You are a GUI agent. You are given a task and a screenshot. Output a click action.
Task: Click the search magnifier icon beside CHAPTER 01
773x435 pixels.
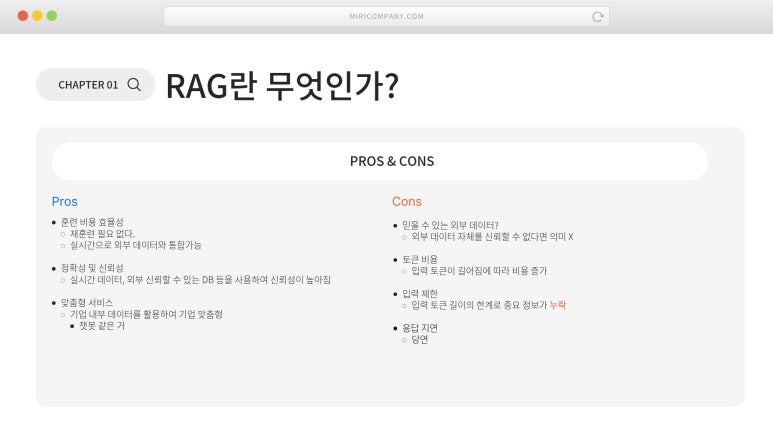point(134,84)
